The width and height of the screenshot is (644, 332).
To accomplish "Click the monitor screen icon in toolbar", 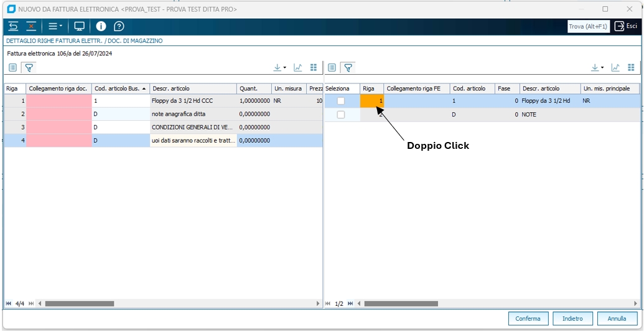I will (79, 26).
